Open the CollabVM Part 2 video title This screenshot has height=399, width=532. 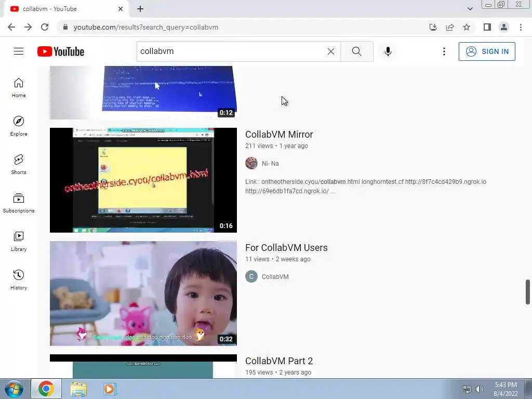[x=279, y=361]
